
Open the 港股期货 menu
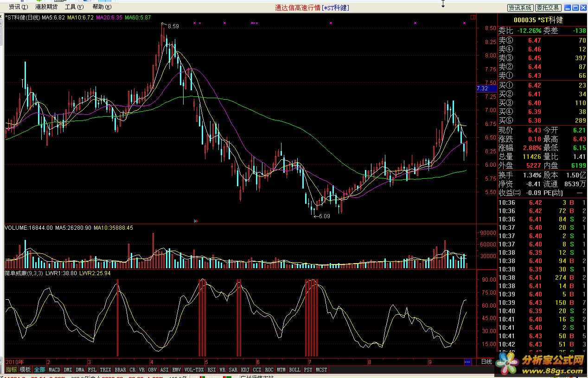click(x=46, y=7)
